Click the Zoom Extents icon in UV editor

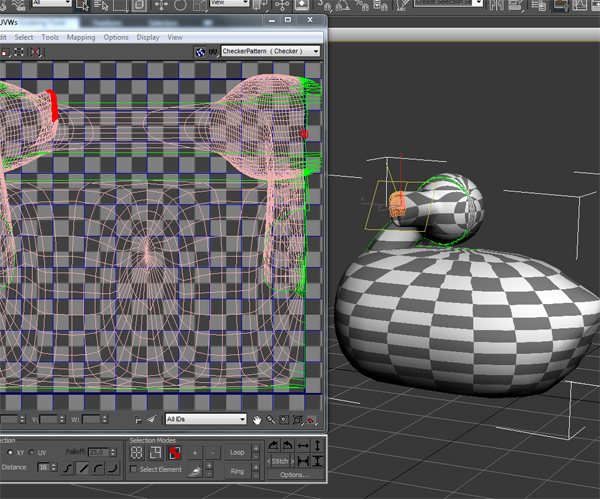point(298,420)
